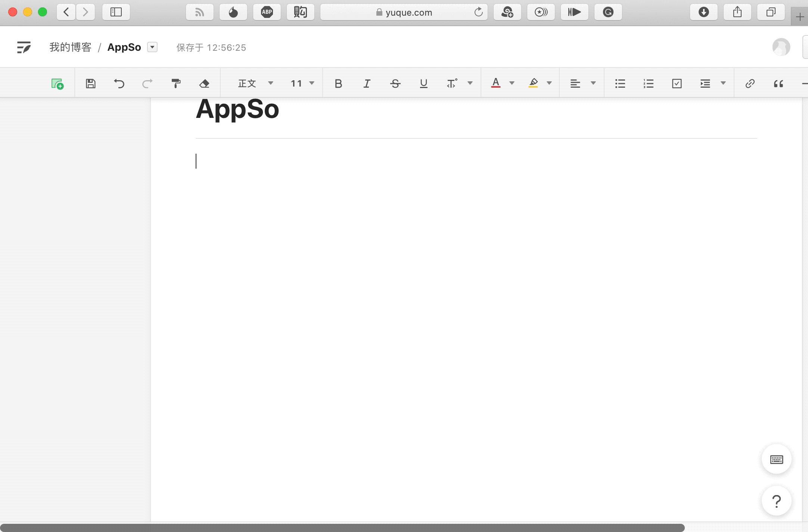Viewport: 808px width, 532px height.
Task: Toggle bold formatting
Action: pos(338,84)
